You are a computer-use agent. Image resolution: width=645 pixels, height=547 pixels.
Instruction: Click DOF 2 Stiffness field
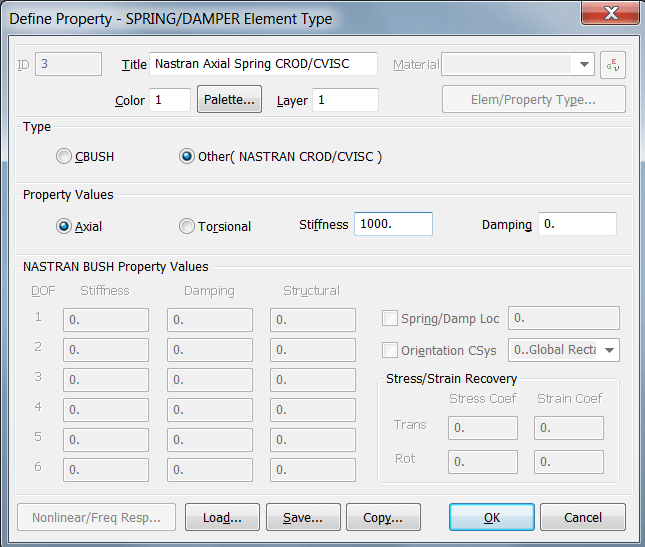pos(106,350)
